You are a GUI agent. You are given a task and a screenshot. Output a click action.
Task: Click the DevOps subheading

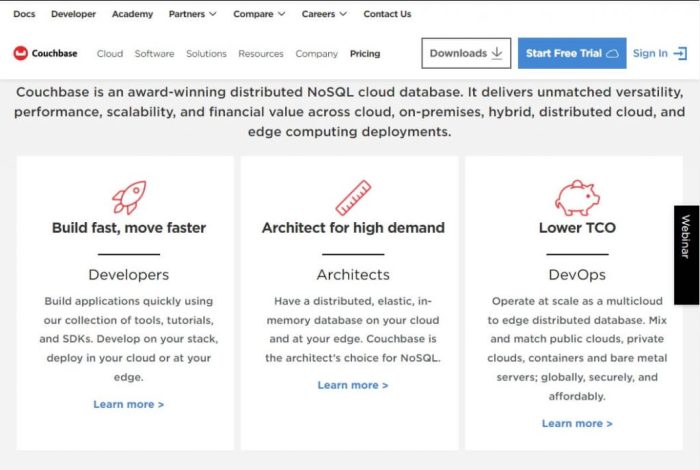point(577,275)
